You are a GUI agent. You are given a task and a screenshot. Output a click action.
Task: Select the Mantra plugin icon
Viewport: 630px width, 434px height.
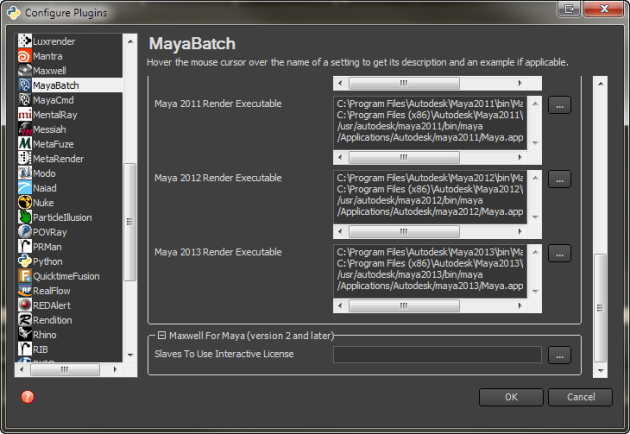tap(25, 56)
